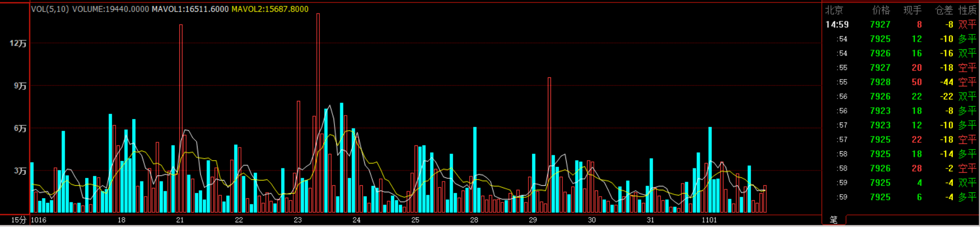Select the 现手 value 50
This screenshot has width=980, height=227.
pyautogui.click(x=917, y=82)
